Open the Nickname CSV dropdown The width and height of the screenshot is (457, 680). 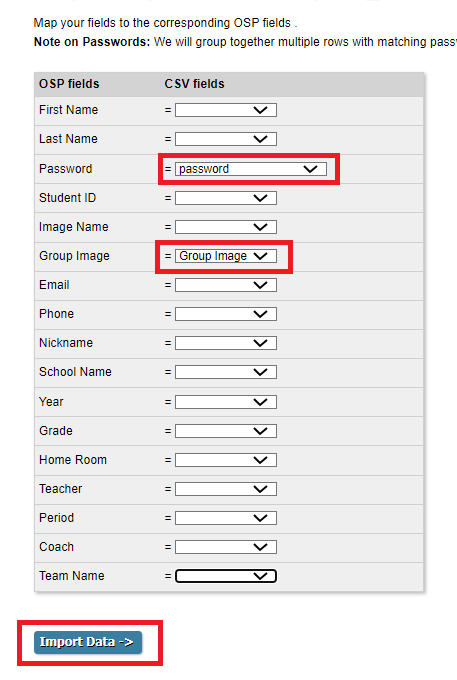pos(225,343)
